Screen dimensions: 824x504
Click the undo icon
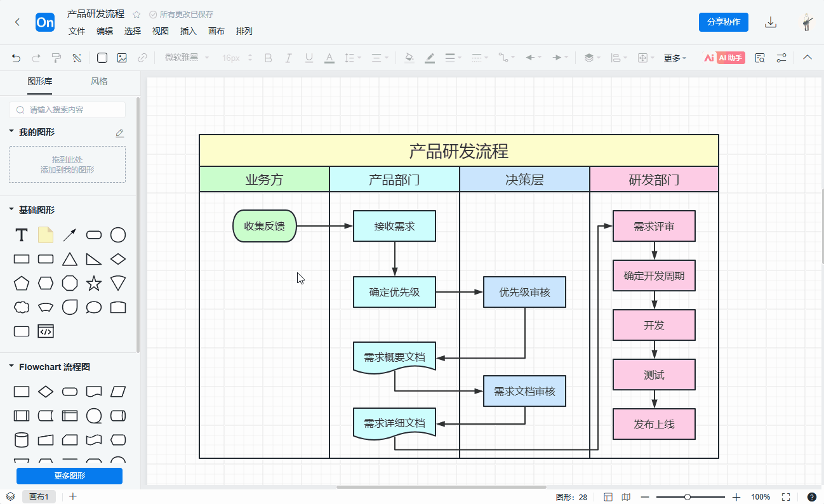(16, 58)
